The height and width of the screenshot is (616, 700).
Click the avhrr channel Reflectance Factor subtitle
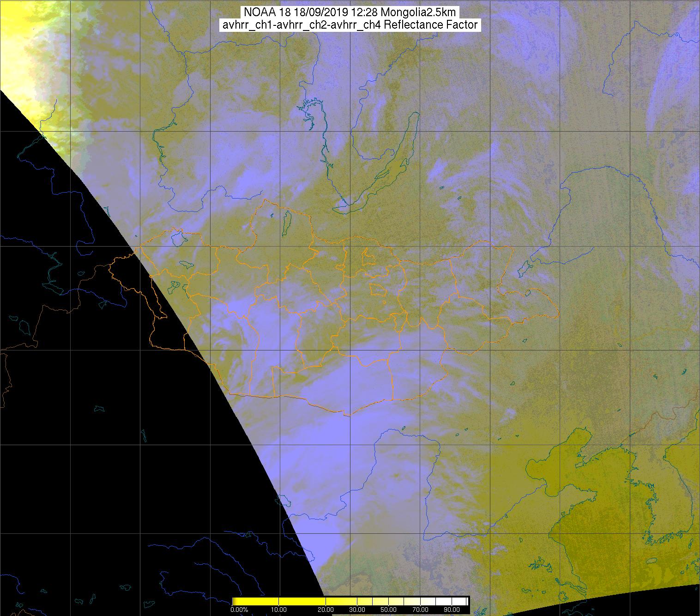(x=350, y=25)
